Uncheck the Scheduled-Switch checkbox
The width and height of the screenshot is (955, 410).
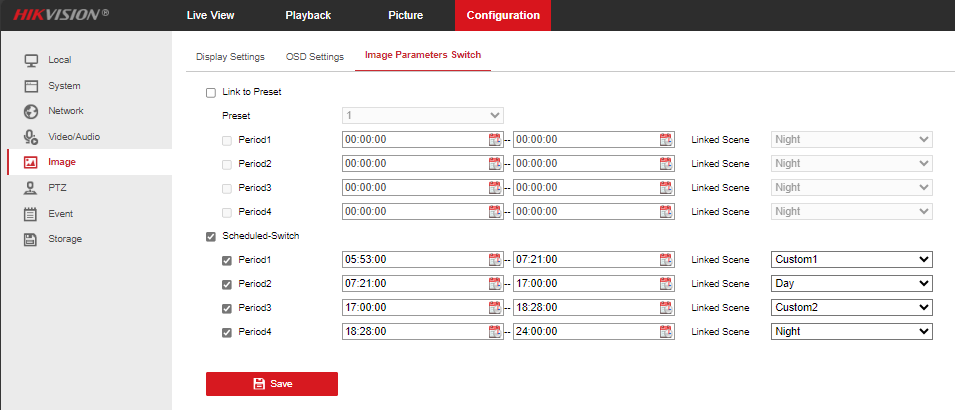tap(211, 237)
